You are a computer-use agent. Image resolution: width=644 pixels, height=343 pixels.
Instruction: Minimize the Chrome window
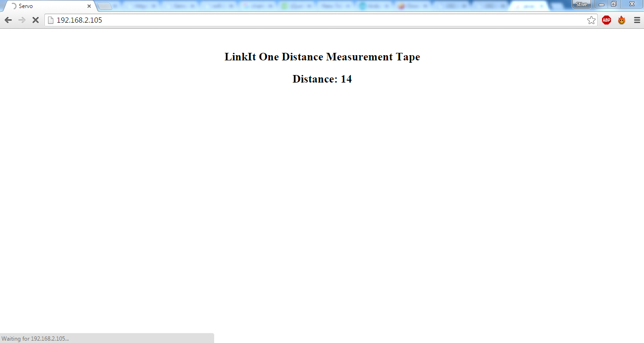pos(602,4)
